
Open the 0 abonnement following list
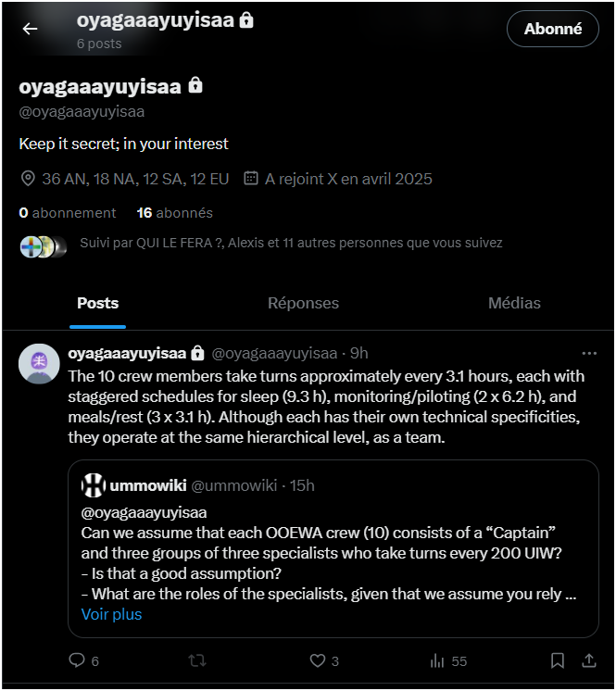67,213
